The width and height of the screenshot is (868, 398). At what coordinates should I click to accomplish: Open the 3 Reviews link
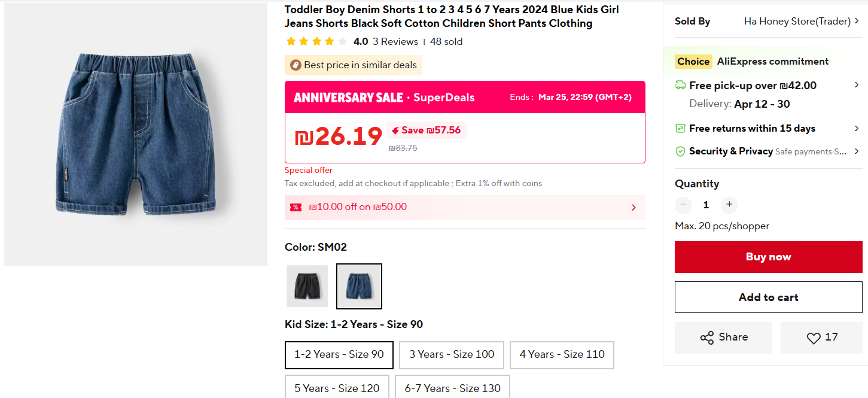point(395,41)
